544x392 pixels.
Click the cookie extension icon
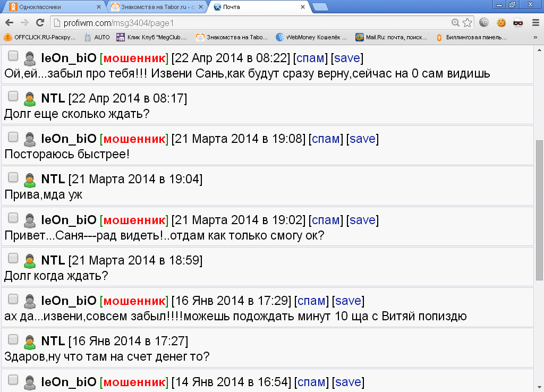point(501,23)
